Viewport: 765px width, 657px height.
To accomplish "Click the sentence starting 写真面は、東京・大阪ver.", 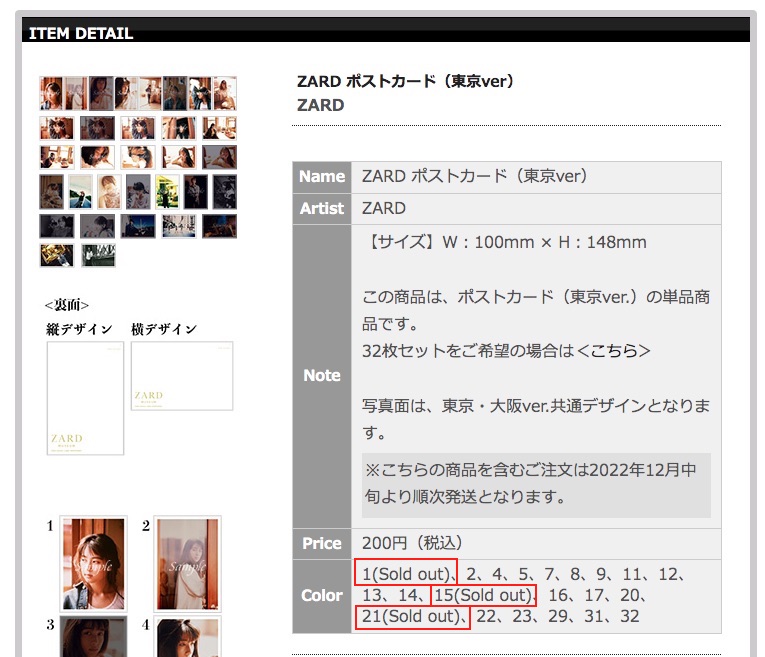I will 536,418.
